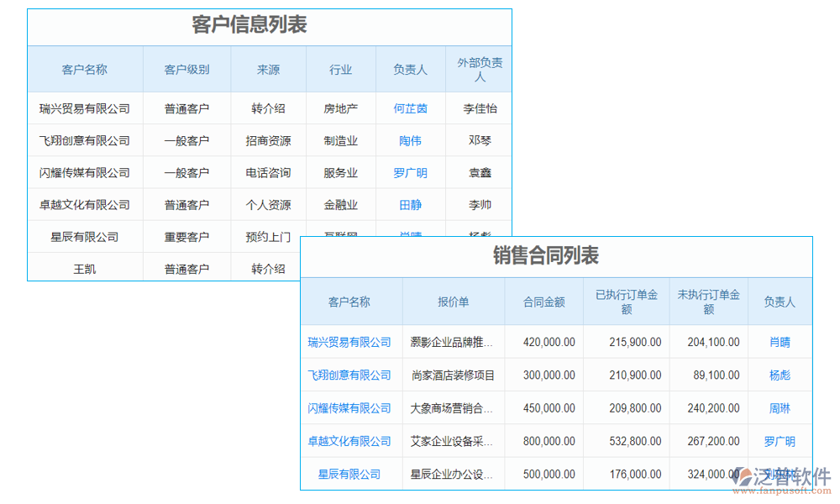Click 闪耀传媒有限公司 link in sales contracts
840x504 pixels.
(x=349, y=408)
